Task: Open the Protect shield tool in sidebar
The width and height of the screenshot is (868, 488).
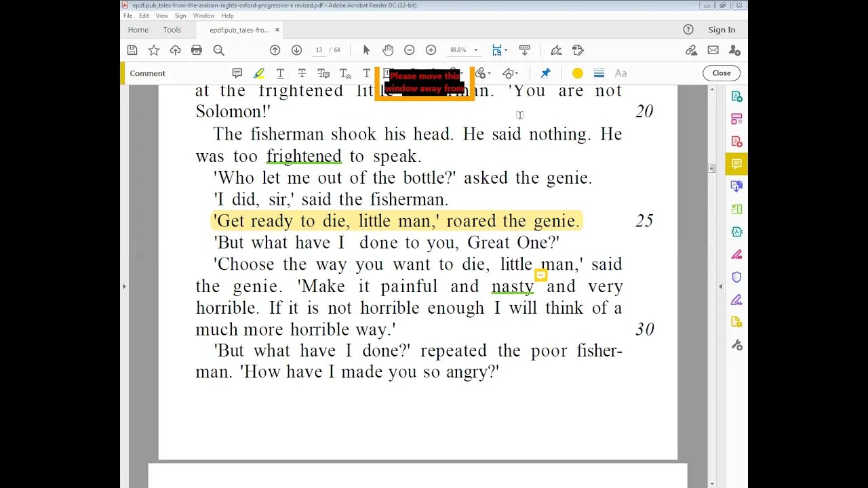Action: coord(736,277)
